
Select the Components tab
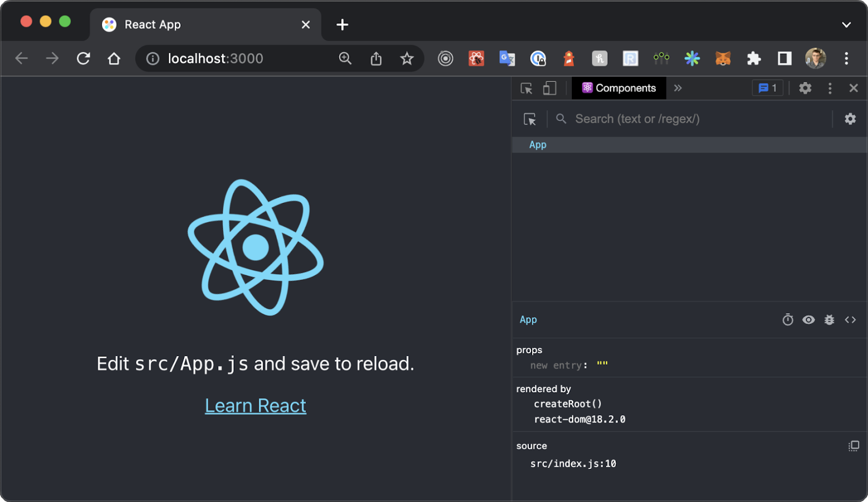click(619, 88)
